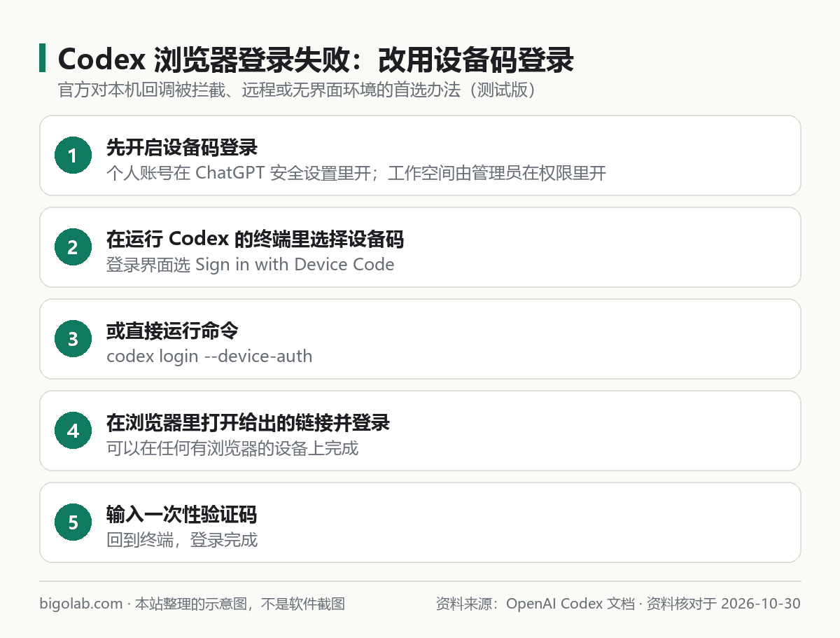Viewport: 840px width, 638px height.
Task: Click the footer note "本站整理的示意图，不是软件截图"
Action: (240, 604)
